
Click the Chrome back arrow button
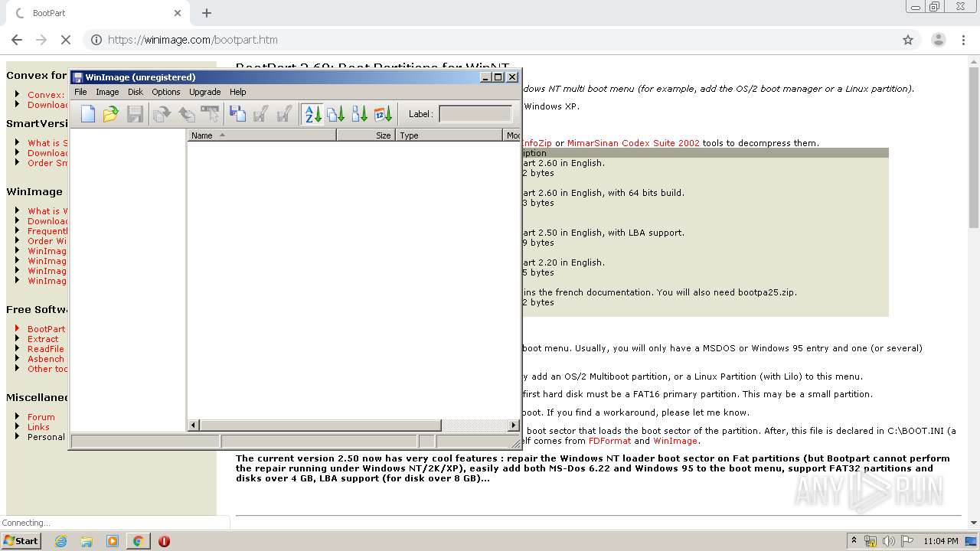(x=17, y=40)
